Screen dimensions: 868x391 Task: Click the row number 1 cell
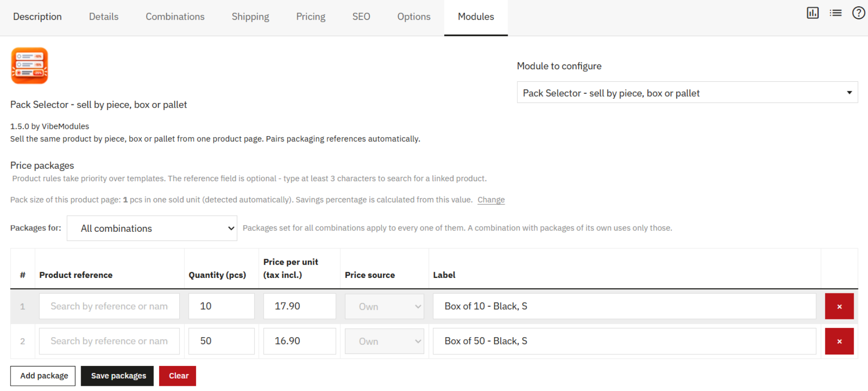23,306
